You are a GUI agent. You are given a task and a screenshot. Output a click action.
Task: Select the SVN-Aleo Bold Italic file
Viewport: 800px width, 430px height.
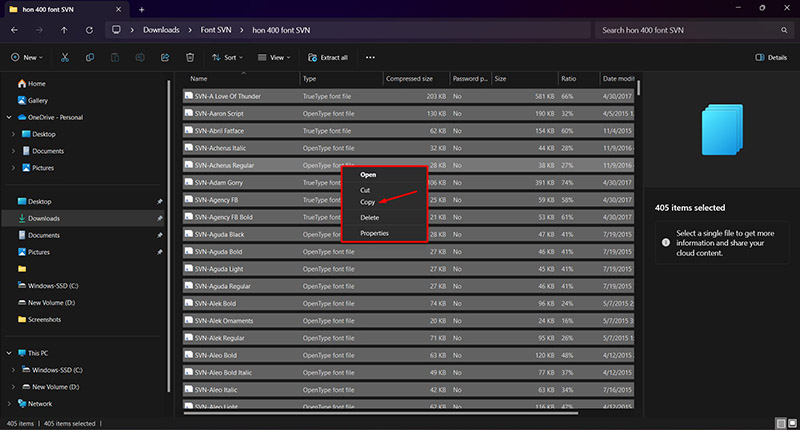coord(408,372)
